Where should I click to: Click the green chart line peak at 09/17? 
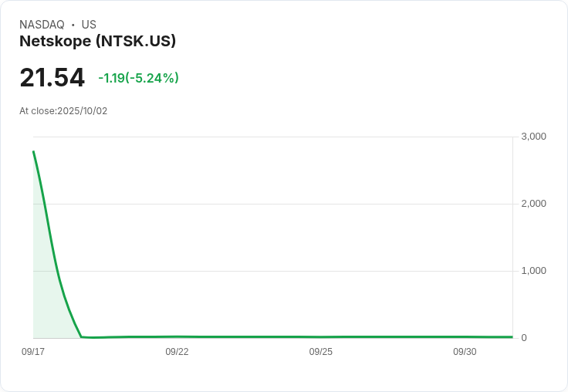(x=34, y=151)
